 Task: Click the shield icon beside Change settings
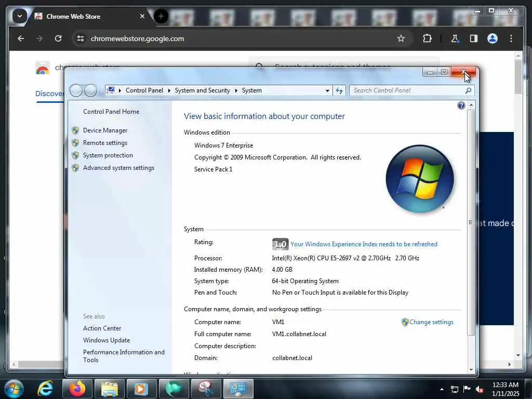click(405, 322)
